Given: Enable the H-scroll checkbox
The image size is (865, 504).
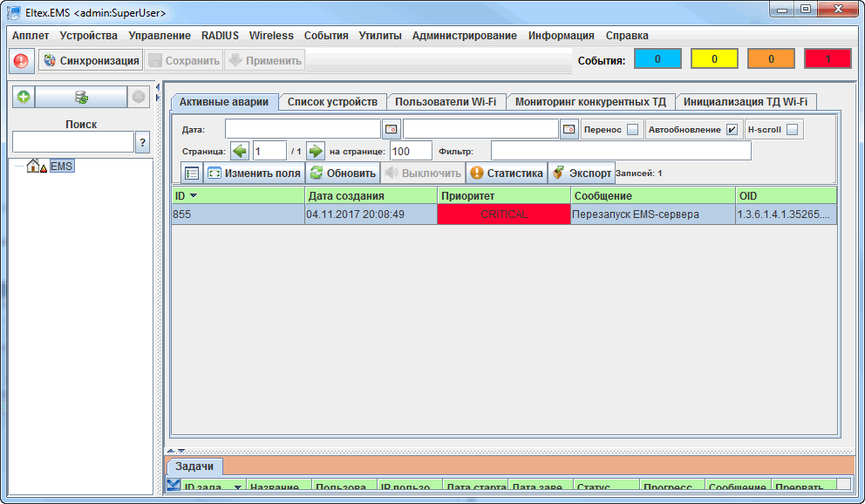Looking at the screenshot, I should 792,130.
